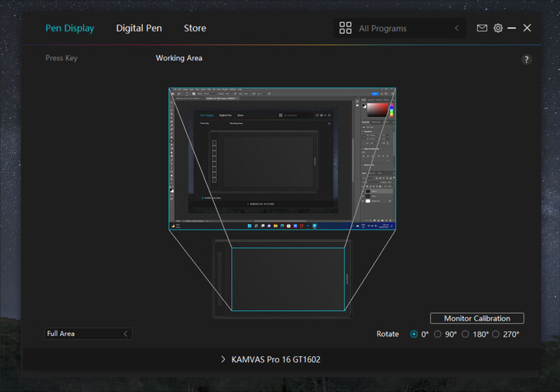
Task: Click the Monitor Calibration button
Action: (x=477, y=318)
